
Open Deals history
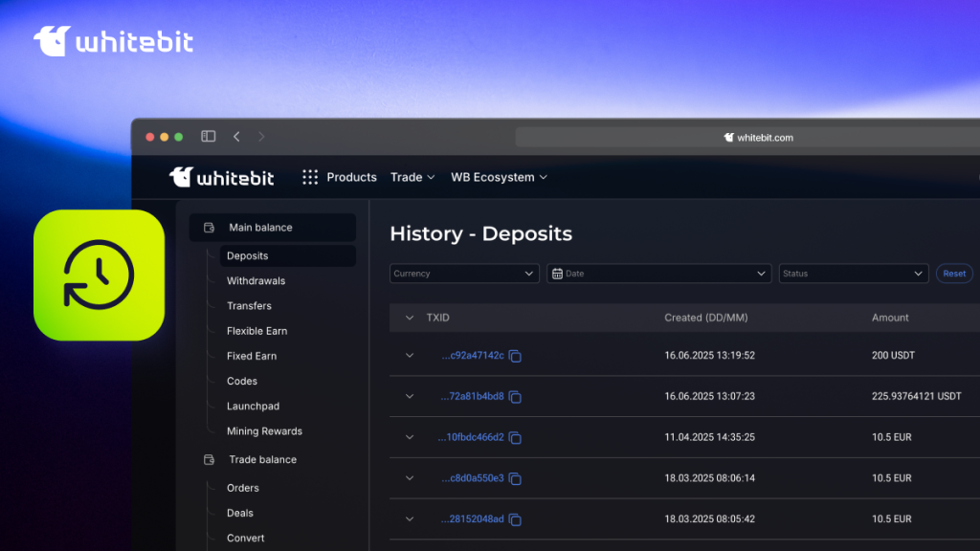(x=240, y=513)
